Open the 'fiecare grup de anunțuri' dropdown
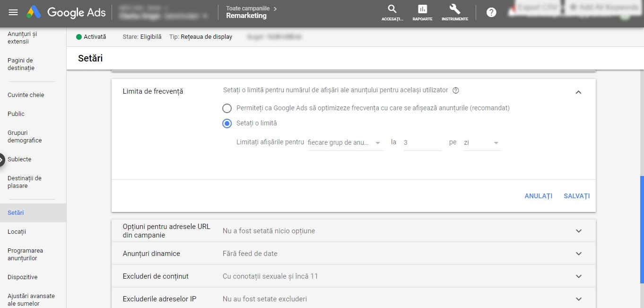 click(x=345, y=142)
